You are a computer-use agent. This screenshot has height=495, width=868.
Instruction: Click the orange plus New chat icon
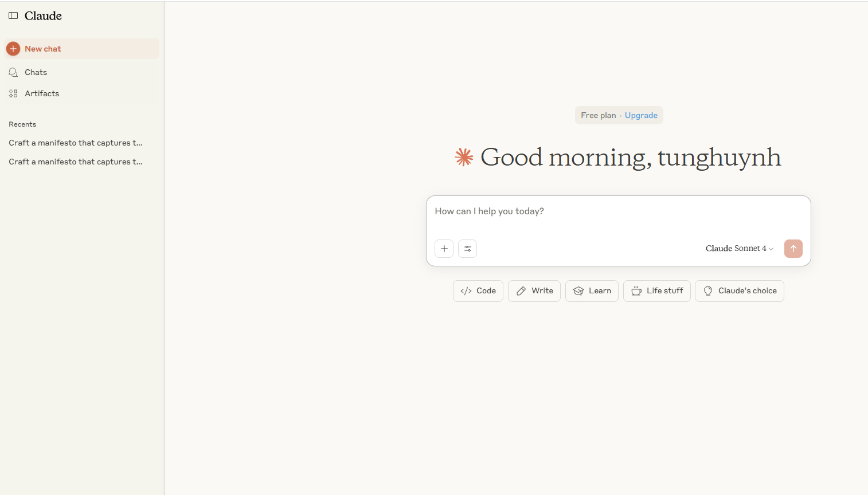click(x=13, y=49)
